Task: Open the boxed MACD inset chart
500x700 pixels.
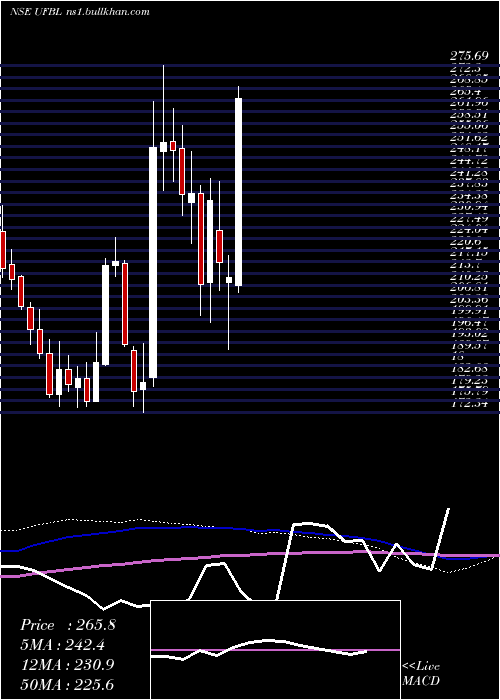Action: [x=275, y=650]
